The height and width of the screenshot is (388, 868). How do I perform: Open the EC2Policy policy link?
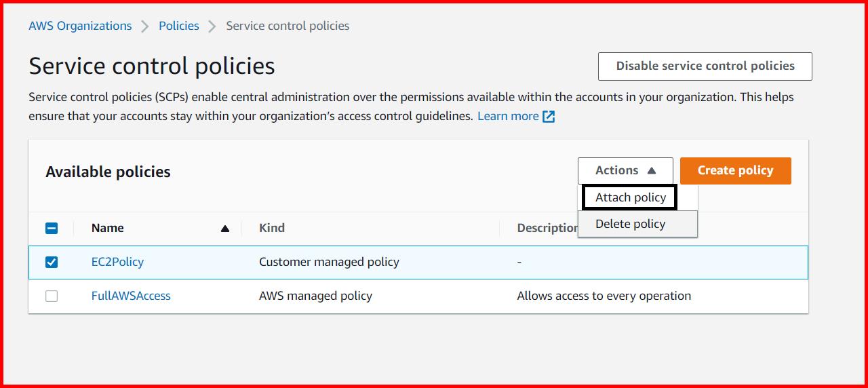coord(117,262)
